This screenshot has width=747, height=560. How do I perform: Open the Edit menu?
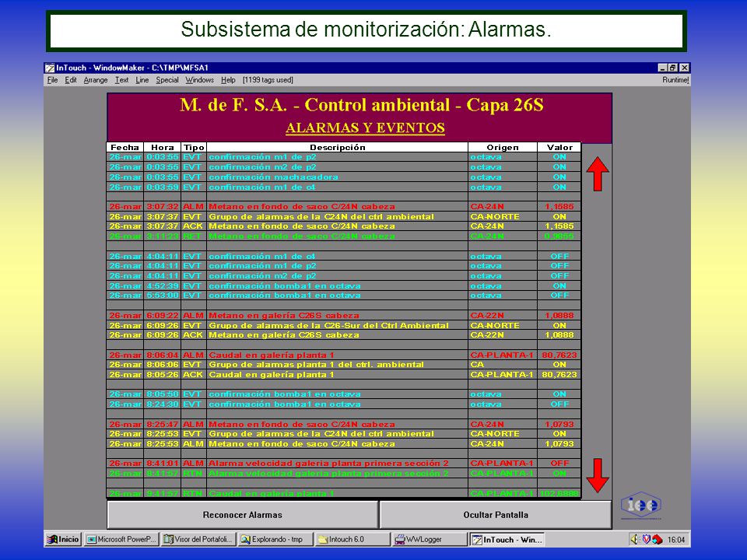click(71, 80)
